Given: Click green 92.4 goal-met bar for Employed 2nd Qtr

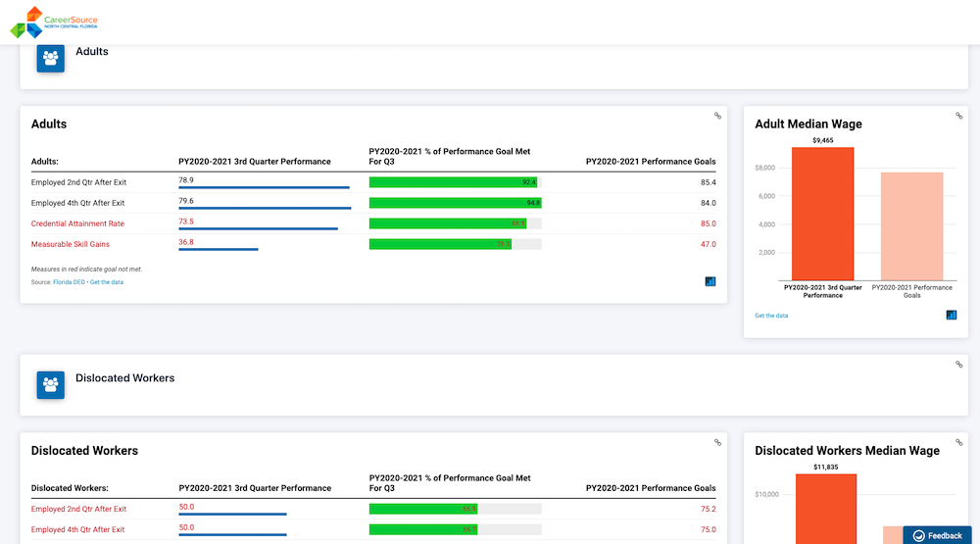Looking at the screenshot, I should coord(453,182).
